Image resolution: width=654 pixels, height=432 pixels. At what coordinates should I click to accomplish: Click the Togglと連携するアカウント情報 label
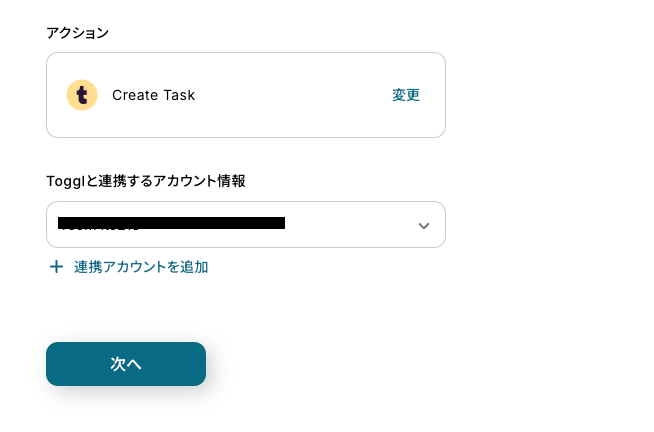pyautogui.click(x=146, y=181)
